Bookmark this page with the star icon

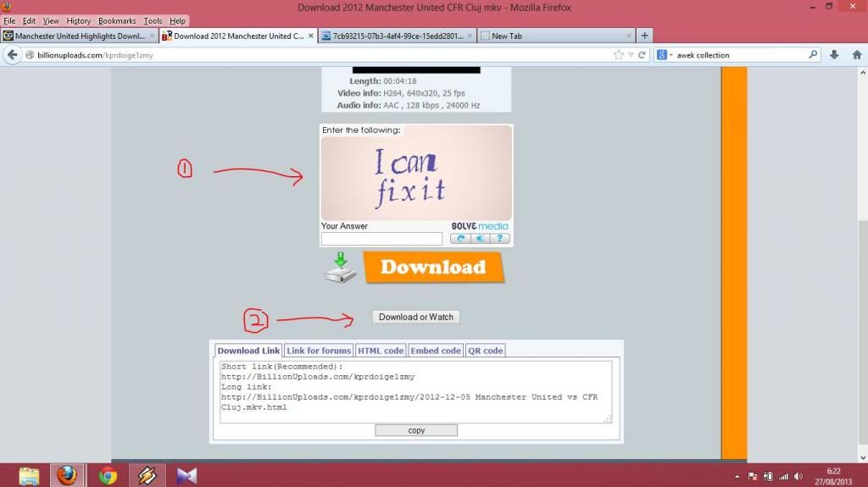(618, 55)
